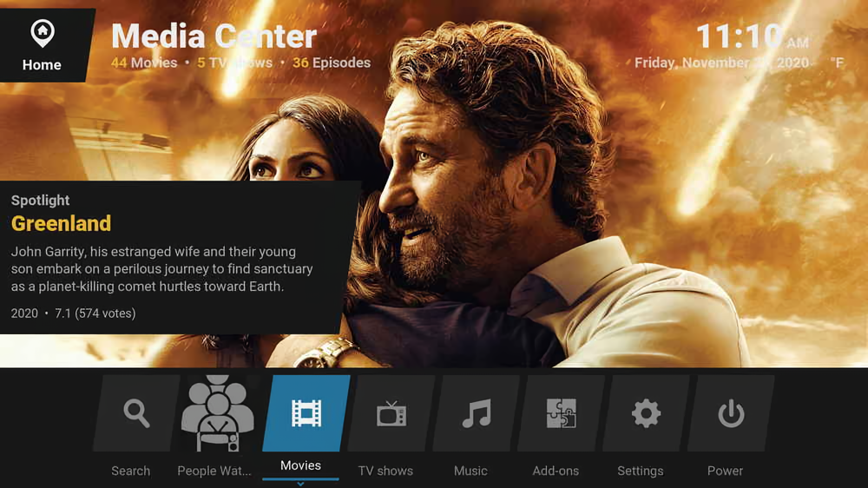Expand the submenu chevron below Movies
The width and height of the screenshot is (868, 488).
tap(300, 484)
